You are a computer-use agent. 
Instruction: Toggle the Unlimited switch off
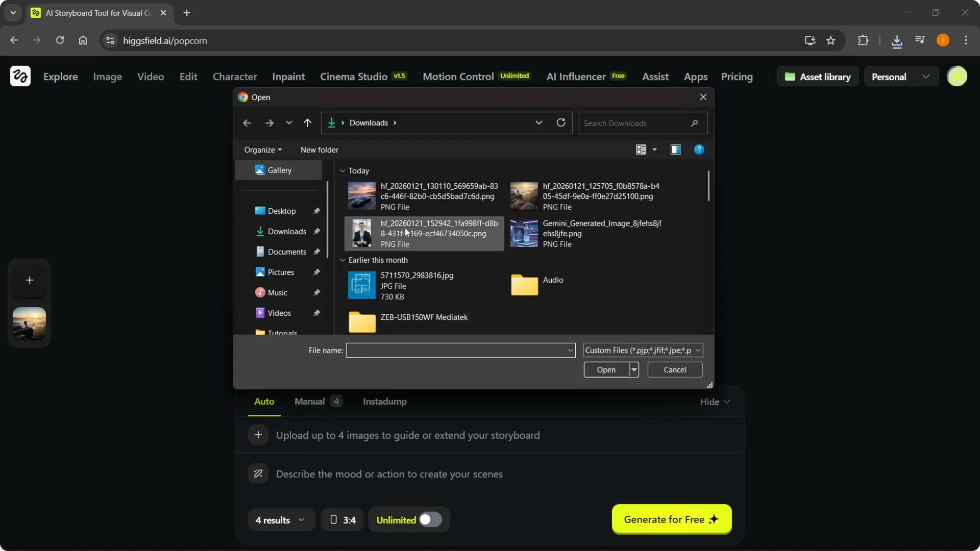431,519
